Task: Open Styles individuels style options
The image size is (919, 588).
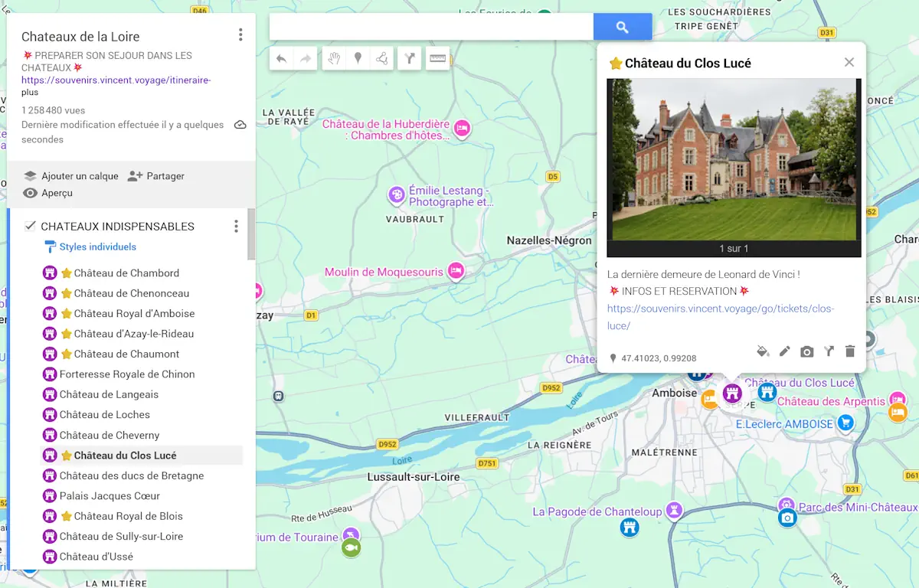Action: tap(97, 247)
